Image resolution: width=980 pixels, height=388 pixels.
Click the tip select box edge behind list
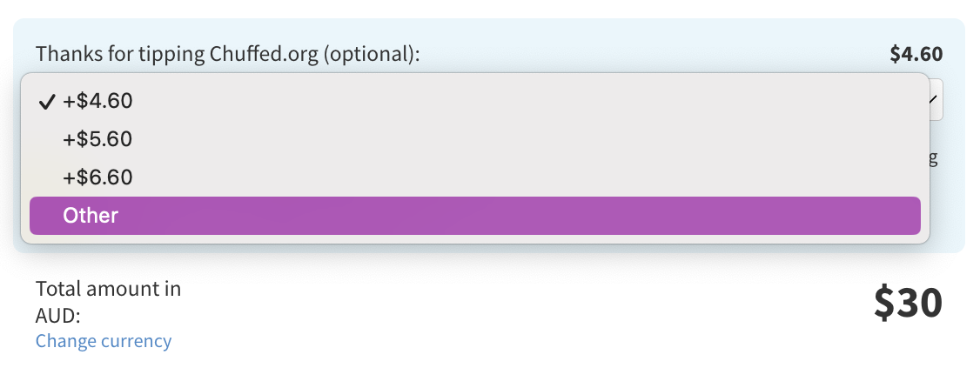coord(936,100)
